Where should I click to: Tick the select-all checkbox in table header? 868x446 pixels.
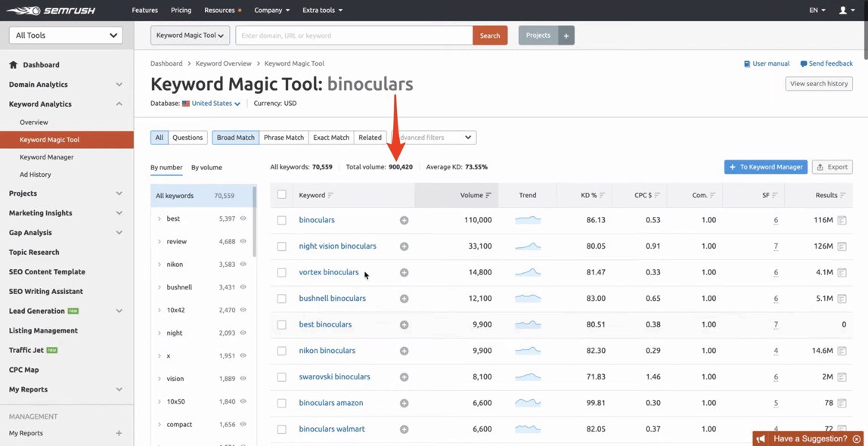click(x=281, y=195)
